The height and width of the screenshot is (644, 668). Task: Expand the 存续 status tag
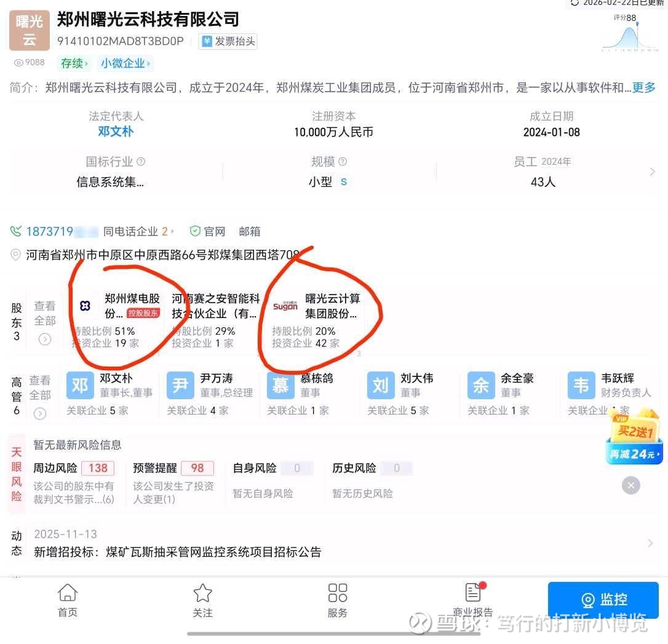tap(74, 63)
